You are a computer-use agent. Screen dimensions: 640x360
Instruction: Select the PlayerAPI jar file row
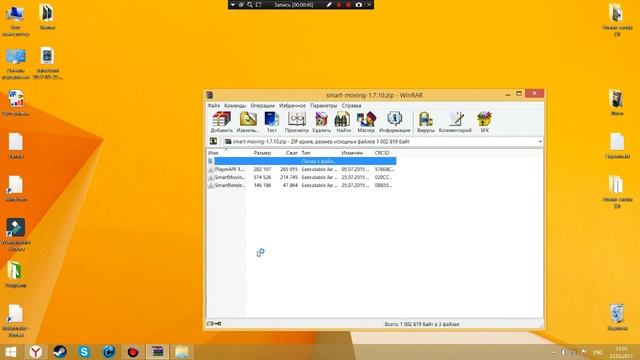(302, 169)
